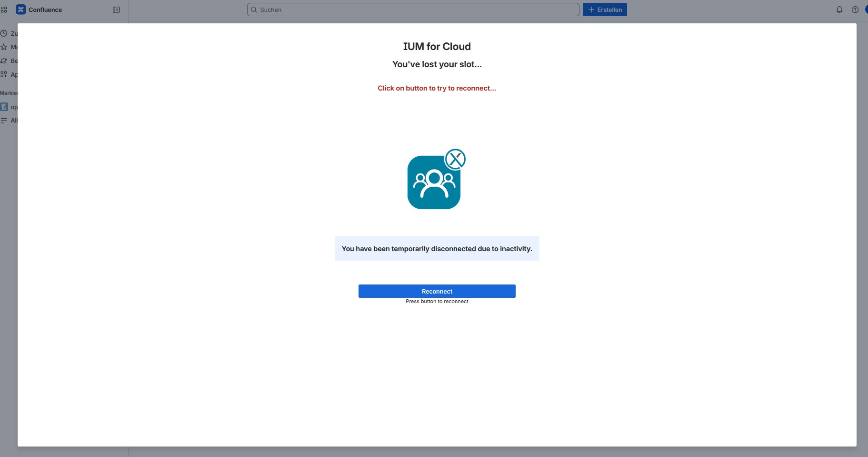Click the "You've lost your slot..." text
Image resolution: width=868 pixels, height=457 pixels.
[437, 64]
